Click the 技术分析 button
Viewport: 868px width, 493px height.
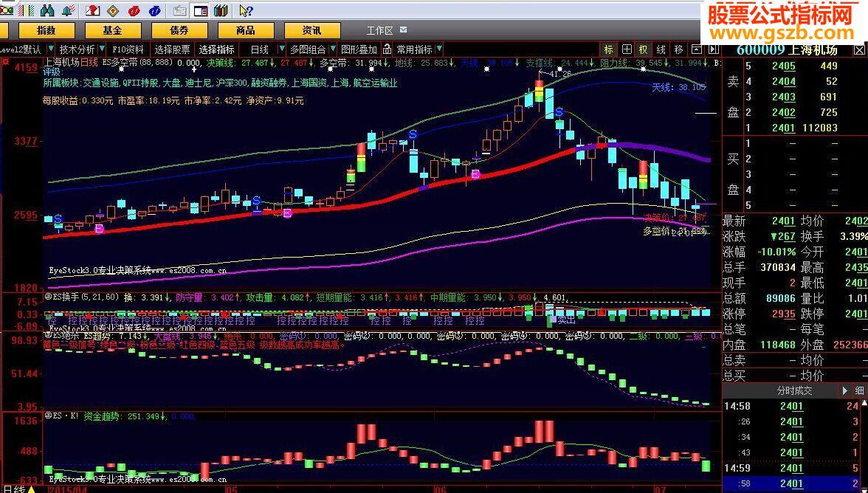(x=77, y=49)
